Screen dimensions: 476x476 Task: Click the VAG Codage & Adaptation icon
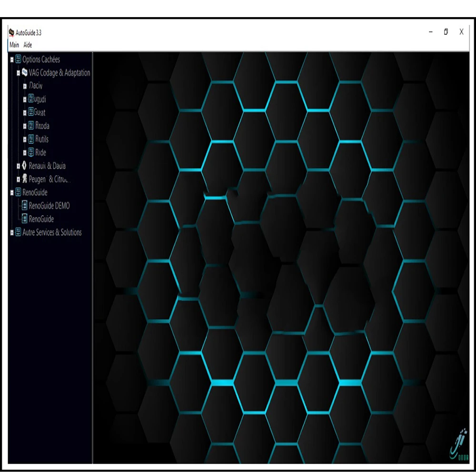click(25, 72)
